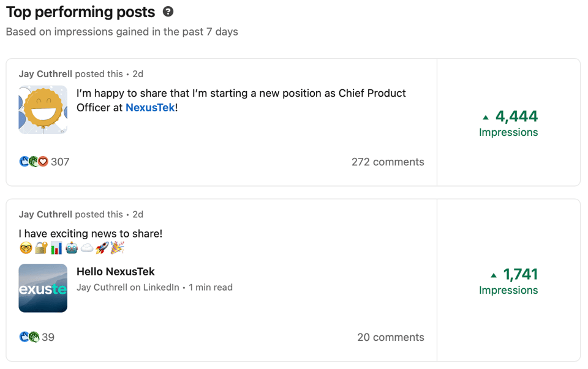588x369 pixels.
Task: Click the like reaction icon under the second post
Action: pos(24,337)
